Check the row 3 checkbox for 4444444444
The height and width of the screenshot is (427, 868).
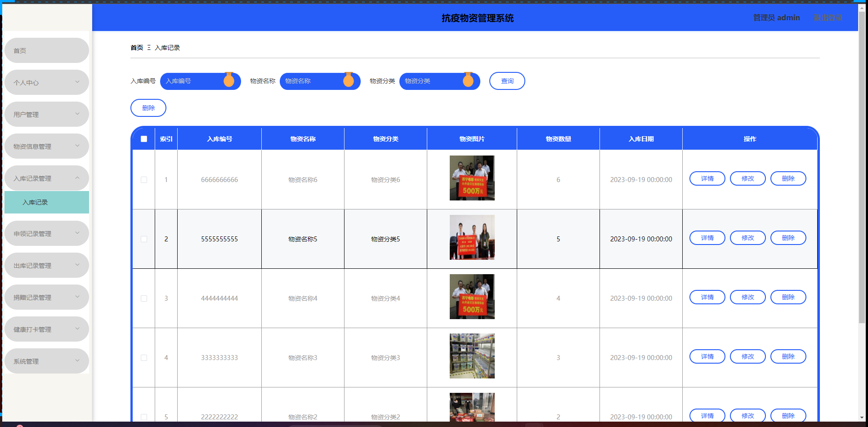[144, 298]
